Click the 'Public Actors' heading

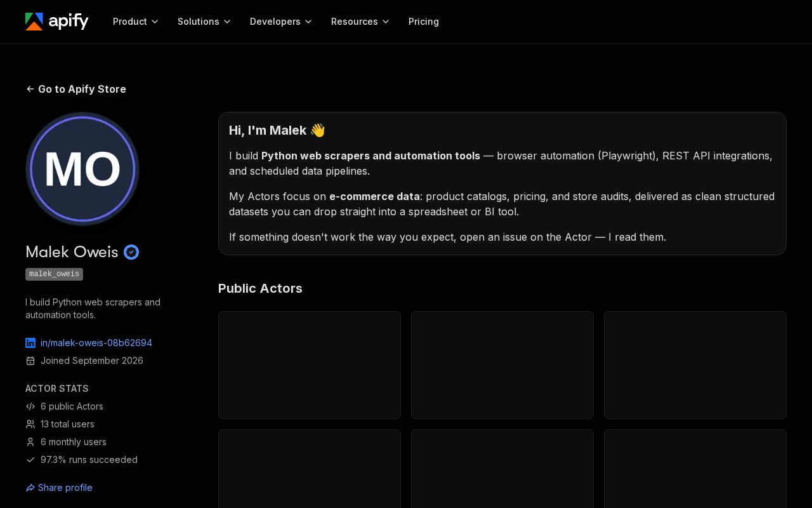click(x=260, y=288)
